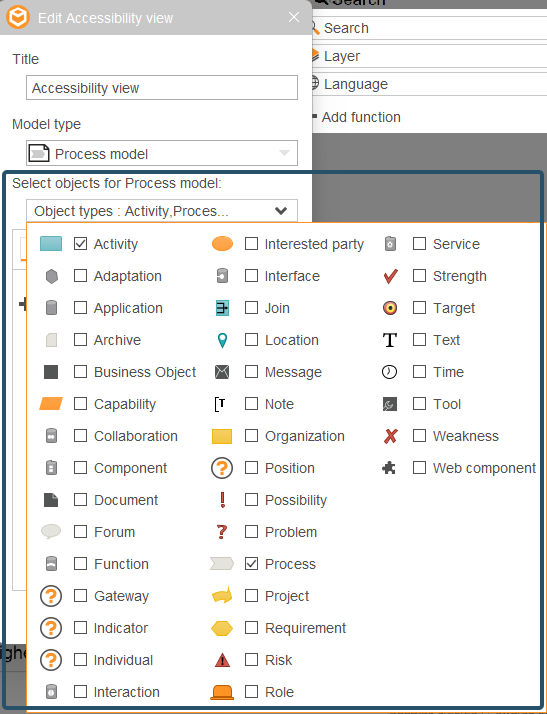547x714 pixels.
Task: Open the Language panel item
Action: pos(429,84)
